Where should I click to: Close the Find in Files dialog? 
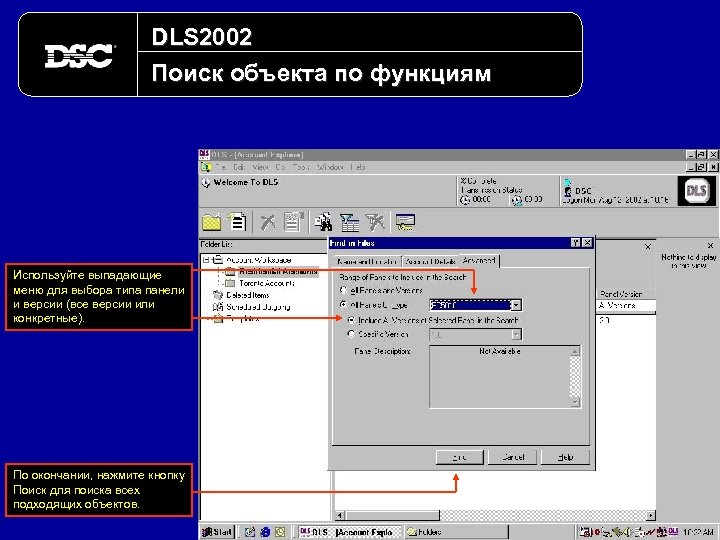(587, 243)
